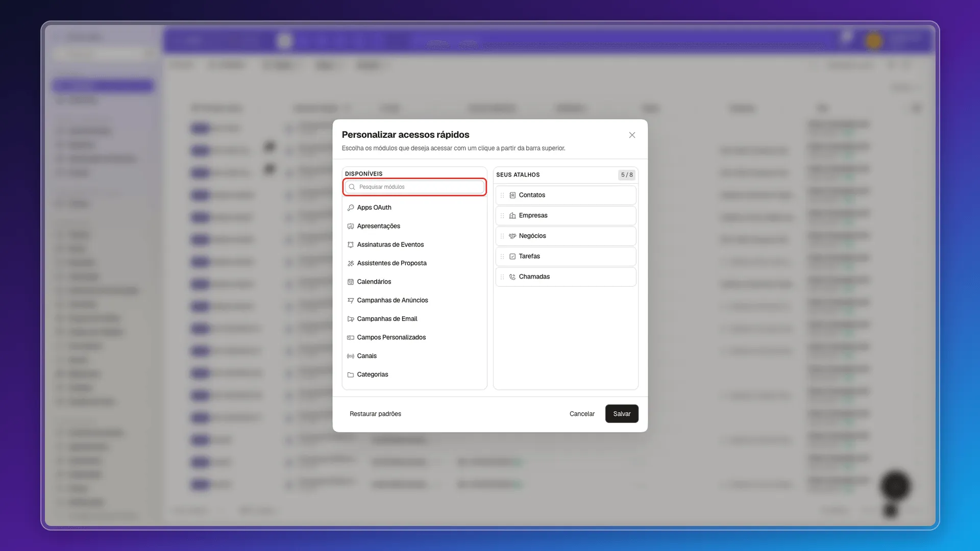Click Restaurar padrões
980x551 pixels.
point(375,414)
